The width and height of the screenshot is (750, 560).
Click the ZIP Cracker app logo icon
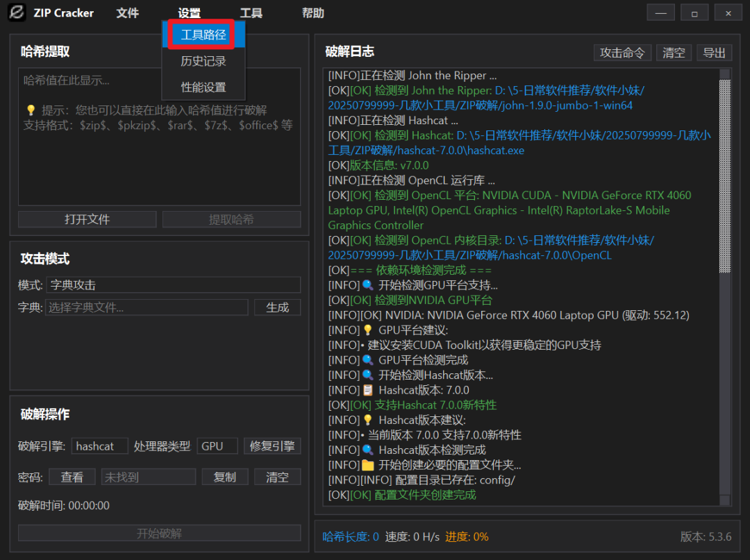point(17,12)
